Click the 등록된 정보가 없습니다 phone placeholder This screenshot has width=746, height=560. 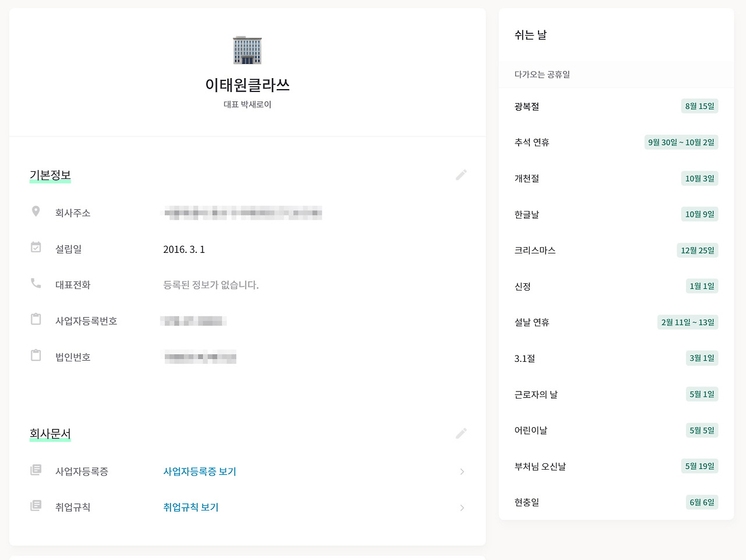[x=211, y=285]
